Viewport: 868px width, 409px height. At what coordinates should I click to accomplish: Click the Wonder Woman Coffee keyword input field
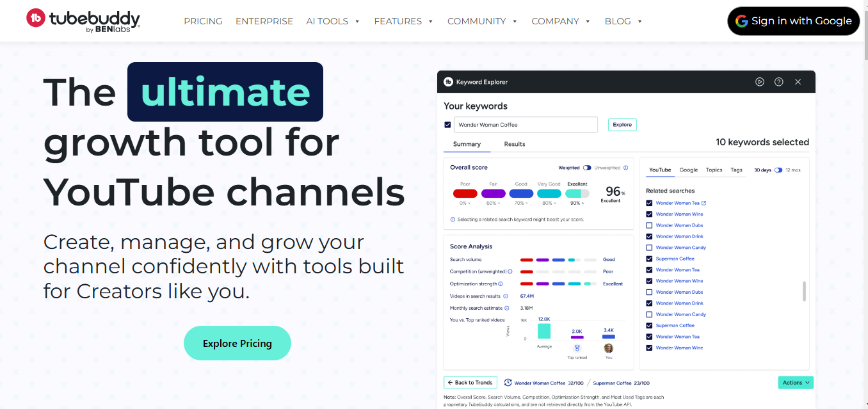click(x=526, y=125)
